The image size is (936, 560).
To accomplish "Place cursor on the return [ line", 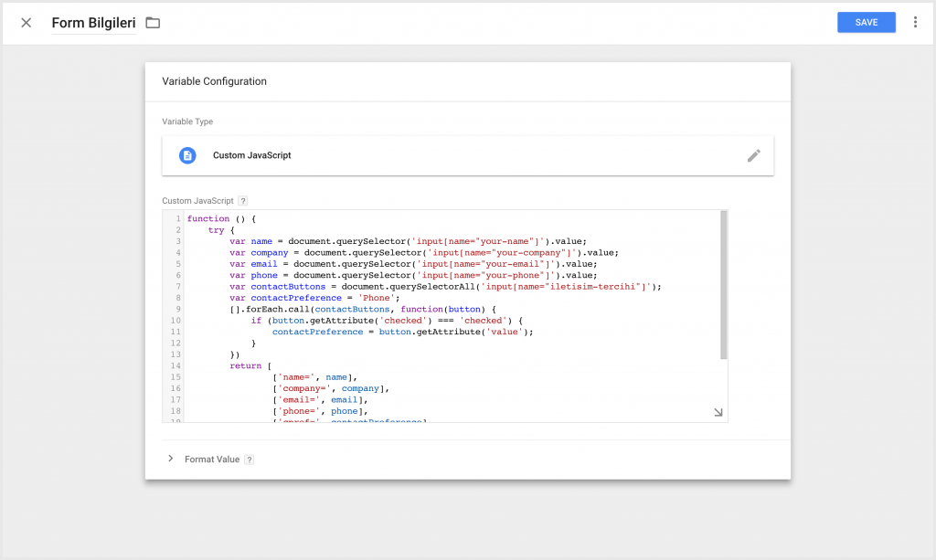I will (x=250, y=365).
